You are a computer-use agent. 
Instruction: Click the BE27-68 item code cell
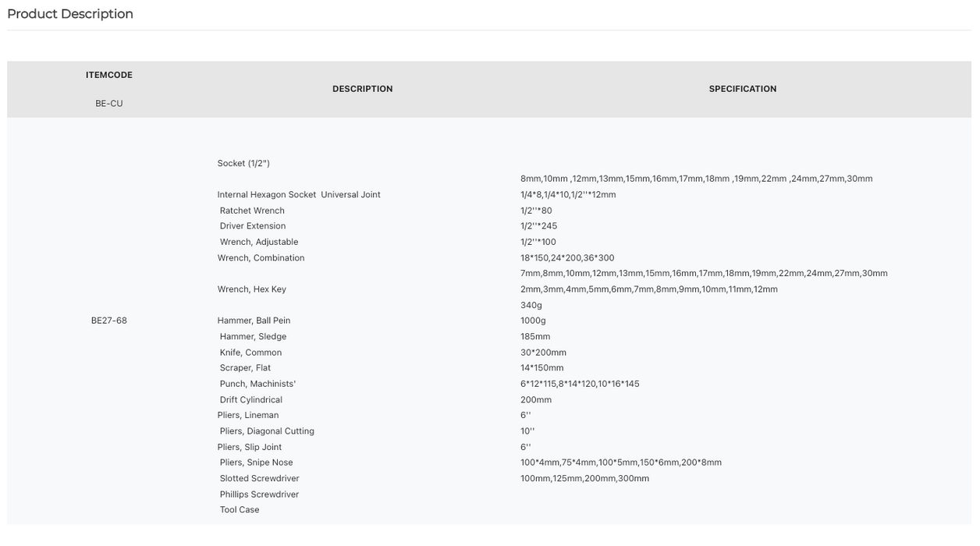tap(109, 321)
